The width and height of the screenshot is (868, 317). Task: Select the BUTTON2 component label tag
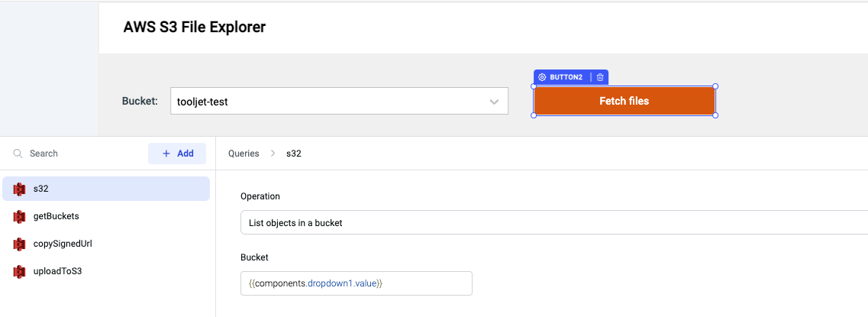pos(566,77)
